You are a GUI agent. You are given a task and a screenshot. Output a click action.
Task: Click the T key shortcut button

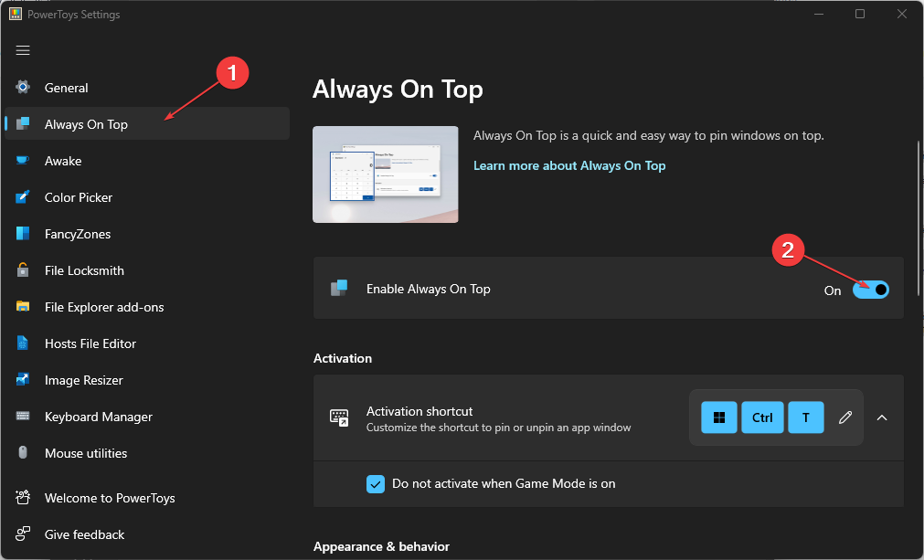coord(805,417)
